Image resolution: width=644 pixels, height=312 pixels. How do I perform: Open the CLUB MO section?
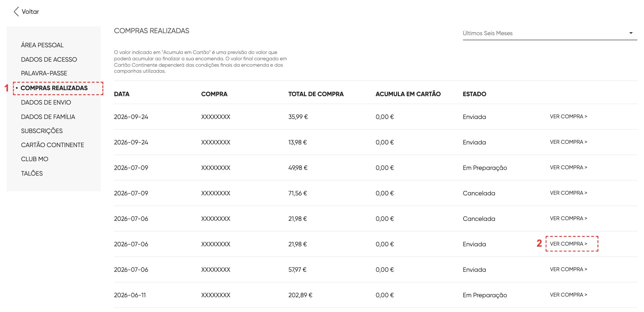tap(35, 159)
